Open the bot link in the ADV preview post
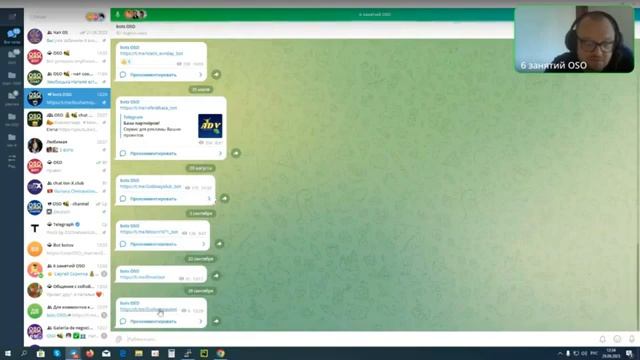 tap(149, 108)
